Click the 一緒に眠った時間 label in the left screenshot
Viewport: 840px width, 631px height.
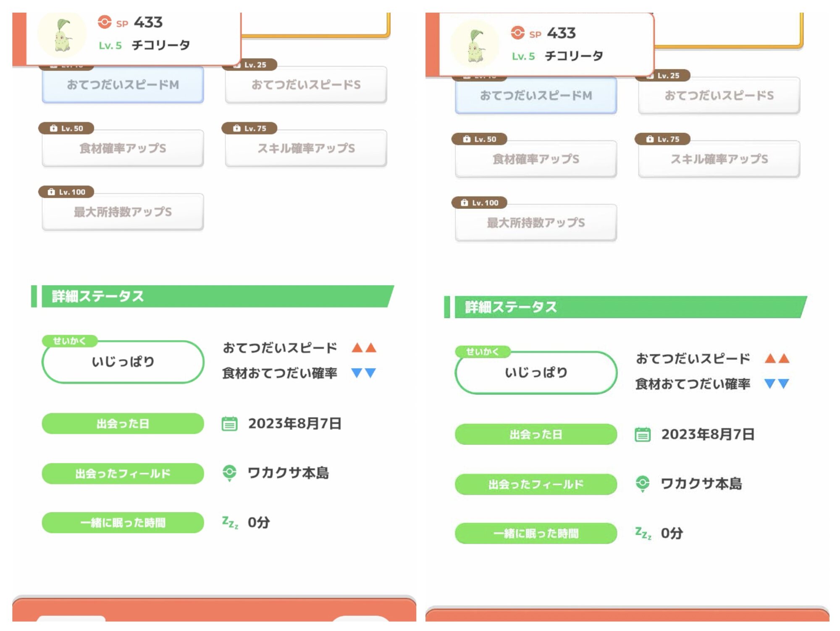(123, 523)
